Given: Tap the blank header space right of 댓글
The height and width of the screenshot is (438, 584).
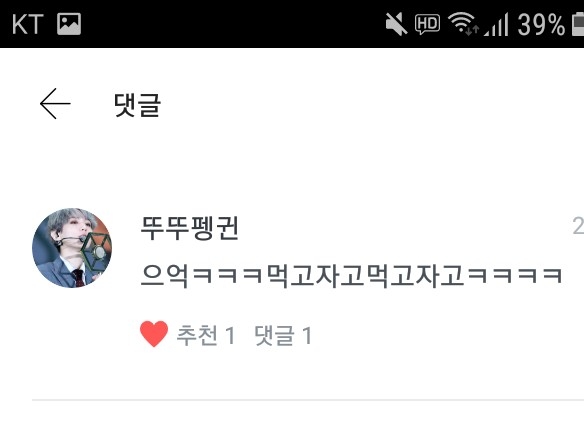Looking at the screenshot, I should pyautogui.click(x=372, y=104).
